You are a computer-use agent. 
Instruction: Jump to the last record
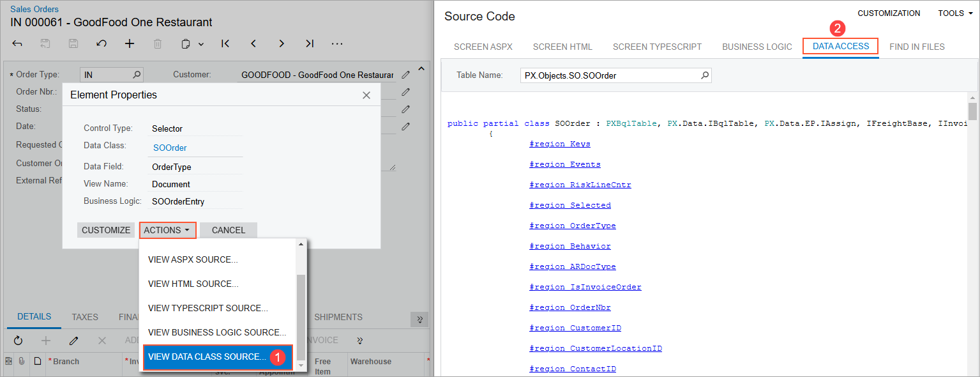pyautogui.click(x=310, y=43)
